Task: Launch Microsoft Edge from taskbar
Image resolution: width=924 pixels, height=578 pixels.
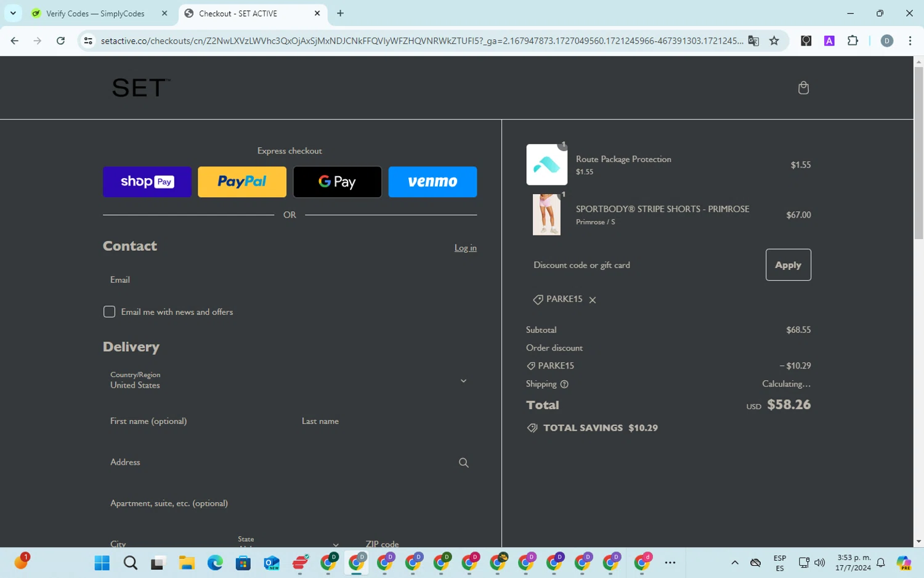Action: tap(215, 563)
